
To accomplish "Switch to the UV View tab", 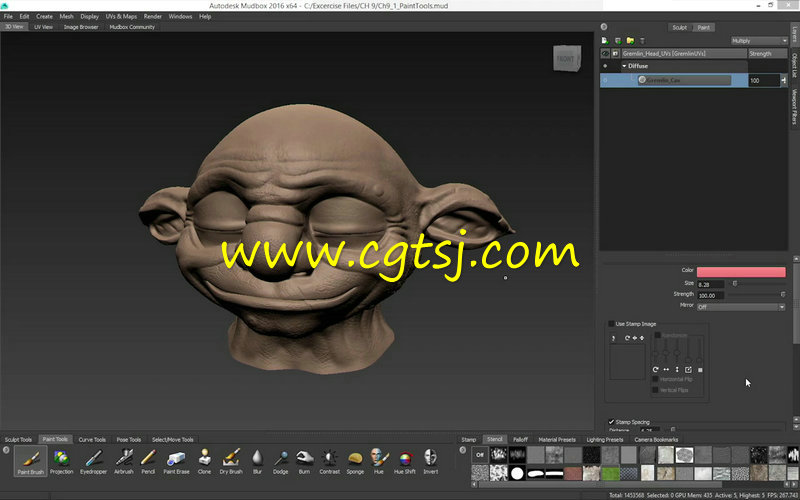I will click(x=43, y=27).
